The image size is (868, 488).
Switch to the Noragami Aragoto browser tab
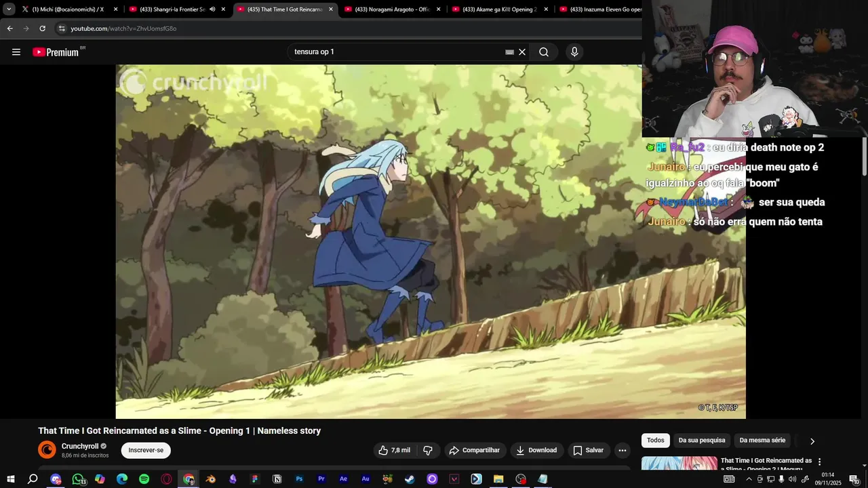pos(393,9)
